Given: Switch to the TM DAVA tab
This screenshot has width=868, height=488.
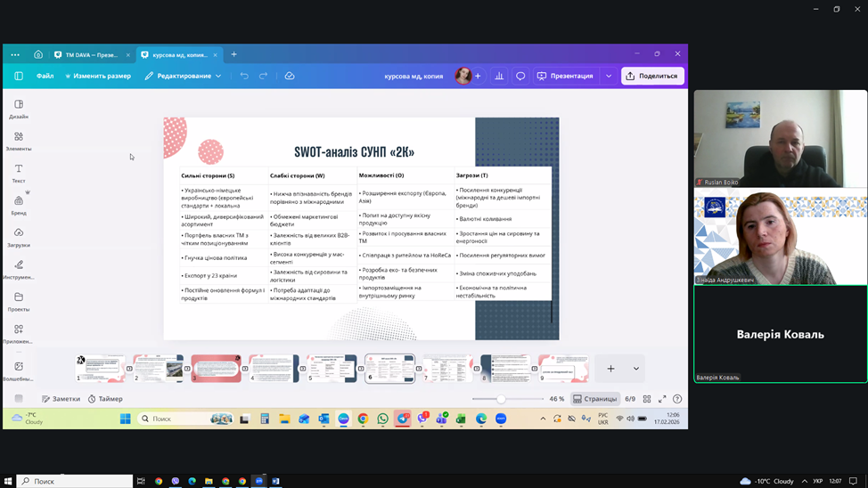Looking at the screenshot, I should (91, 54).
